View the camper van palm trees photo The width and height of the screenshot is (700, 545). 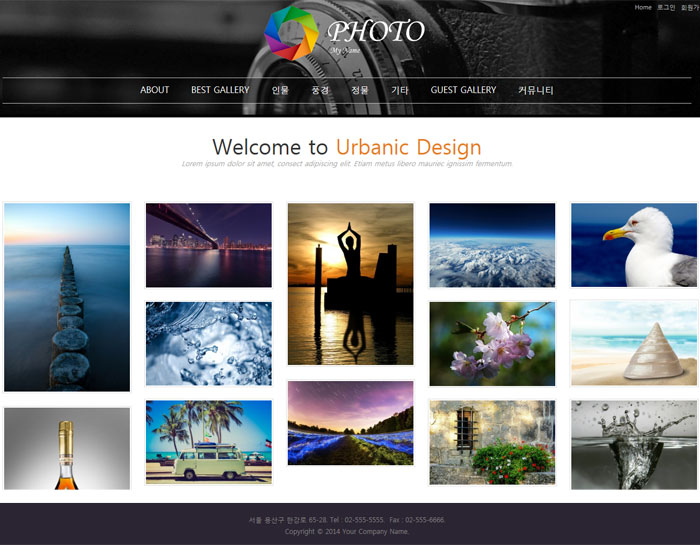click(209, 442)
